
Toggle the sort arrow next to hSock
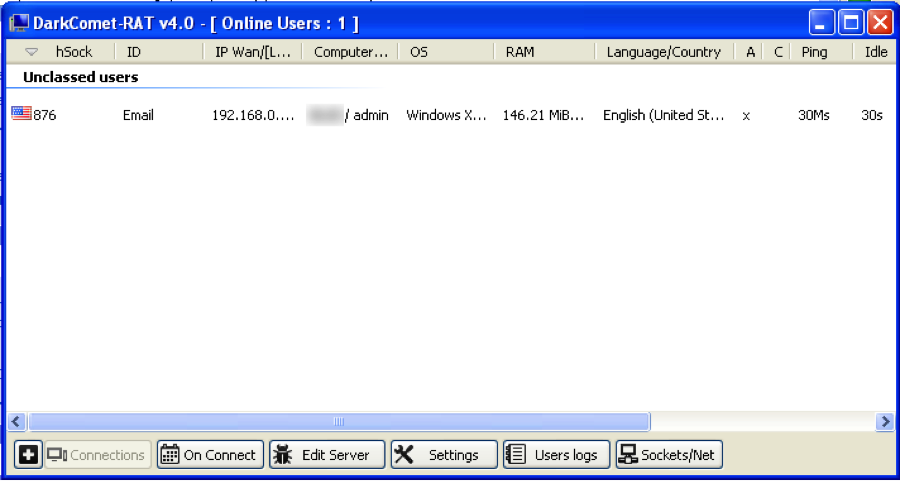pos(32,52)
